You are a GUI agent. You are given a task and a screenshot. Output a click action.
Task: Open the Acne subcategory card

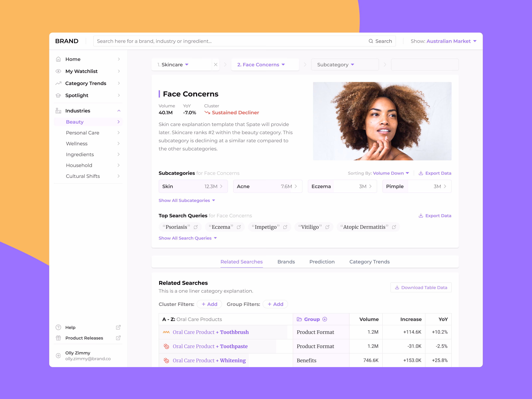268,186
